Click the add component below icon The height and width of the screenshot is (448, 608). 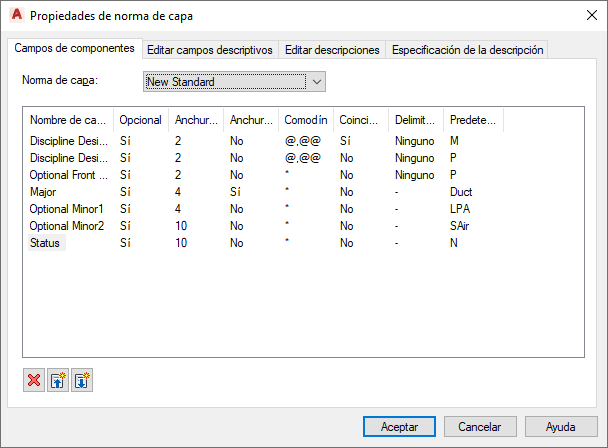point(82,381)
